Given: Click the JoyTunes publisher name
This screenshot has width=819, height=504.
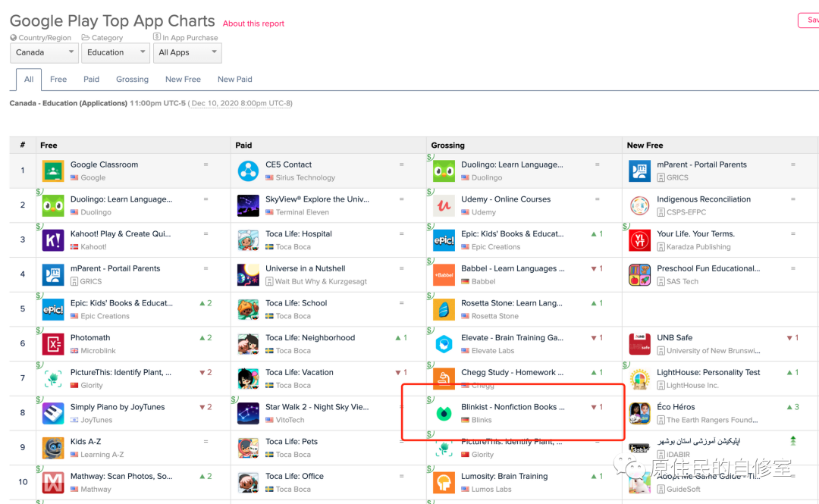Looking at the screenshot, I should [96, 420].
